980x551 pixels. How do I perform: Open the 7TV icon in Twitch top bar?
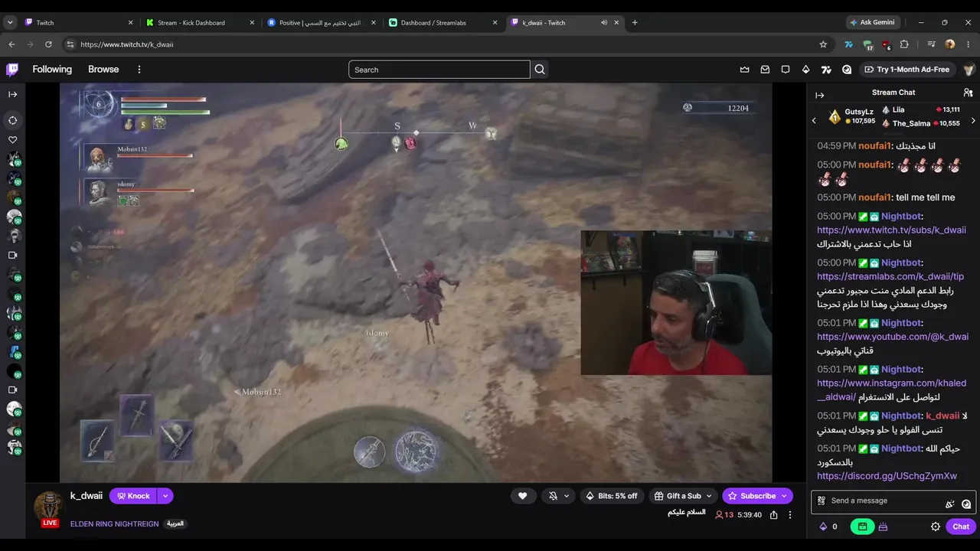coord(826,70)
